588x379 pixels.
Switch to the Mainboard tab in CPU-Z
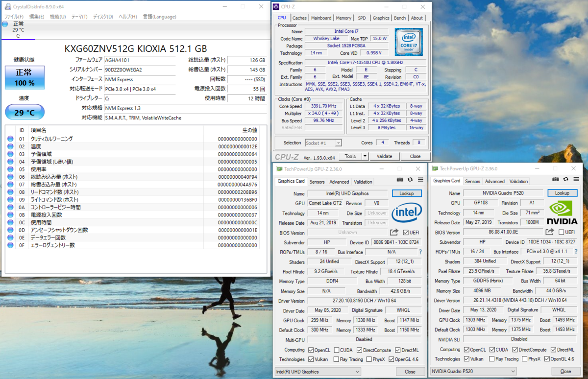click(x=321, y=18)
